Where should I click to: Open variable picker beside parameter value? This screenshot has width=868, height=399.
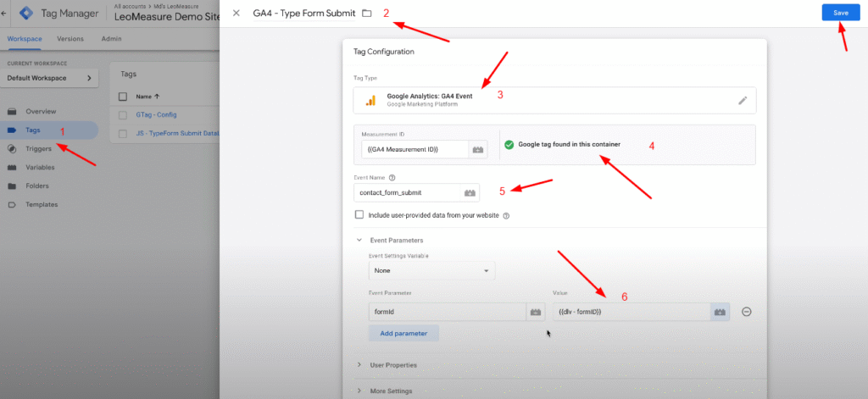point(720,312)
